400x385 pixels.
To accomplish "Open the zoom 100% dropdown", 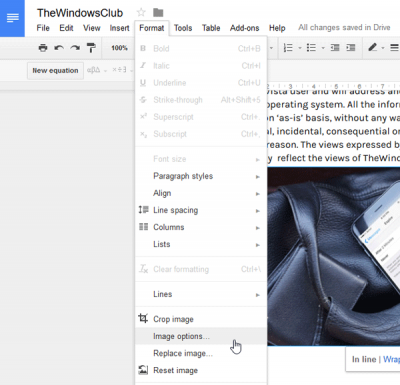I will pyautogui.click(x=119, y=48).
